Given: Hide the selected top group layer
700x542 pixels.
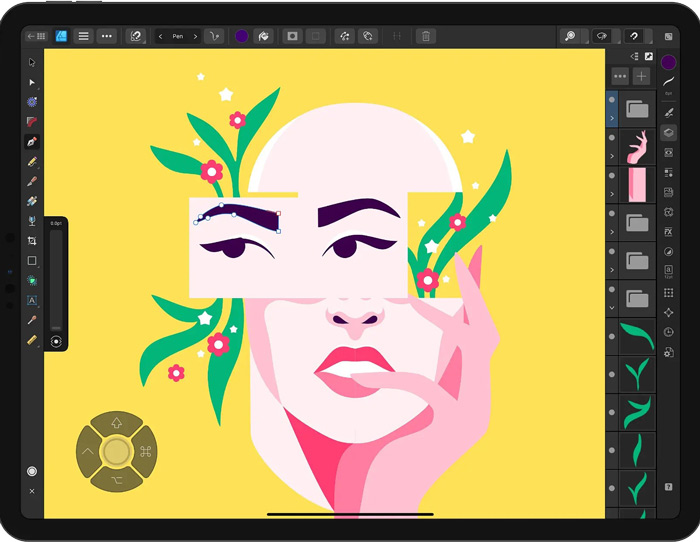Looking at the screenshot, I should point(612,100).
